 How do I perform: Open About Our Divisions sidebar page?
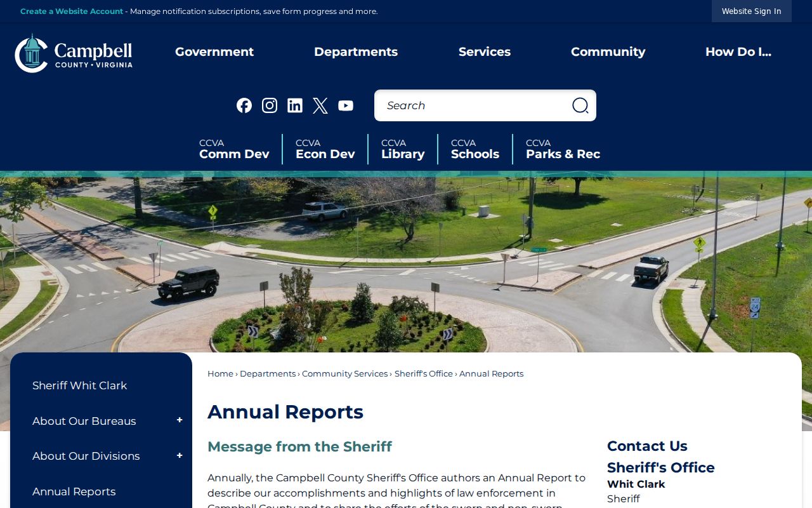click(86, 456)
